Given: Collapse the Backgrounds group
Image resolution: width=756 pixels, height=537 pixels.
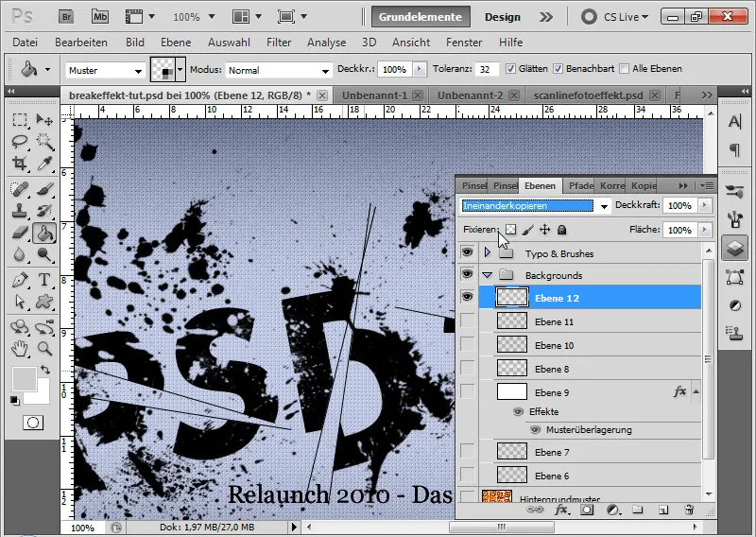Looking at the screenshot, I should pos(487,275).
